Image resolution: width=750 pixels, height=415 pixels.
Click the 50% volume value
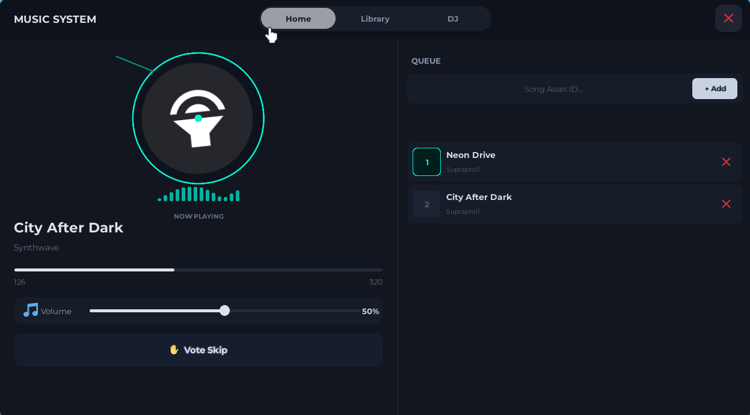[370, 311]
